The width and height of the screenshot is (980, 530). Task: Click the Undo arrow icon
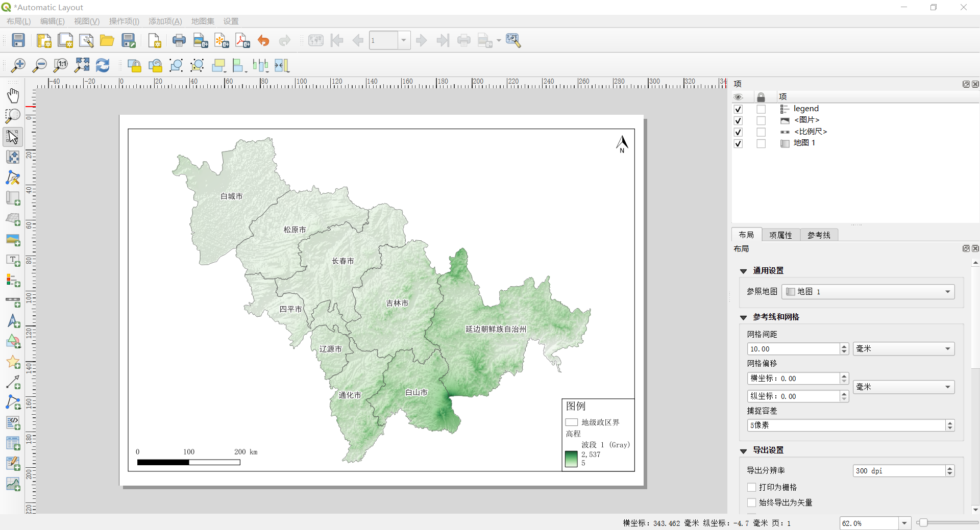[263, 40]
